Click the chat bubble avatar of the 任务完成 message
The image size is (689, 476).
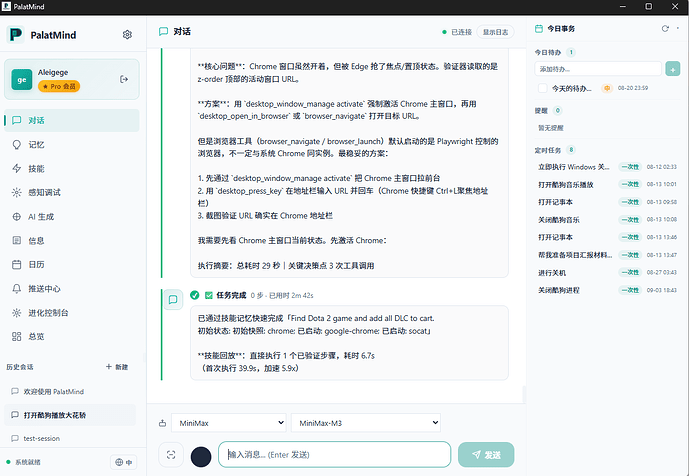(173, 299)
